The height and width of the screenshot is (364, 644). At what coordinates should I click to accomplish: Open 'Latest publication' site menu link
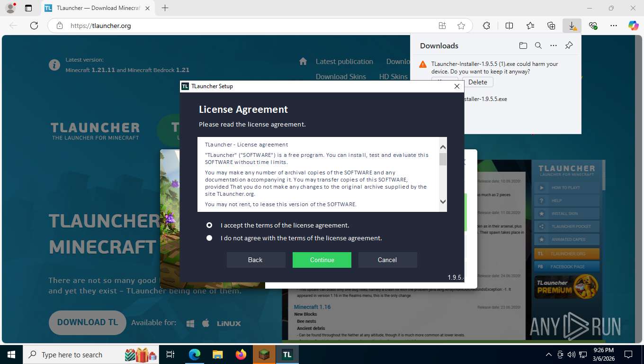pyautogui.click(x=344, y=62)
